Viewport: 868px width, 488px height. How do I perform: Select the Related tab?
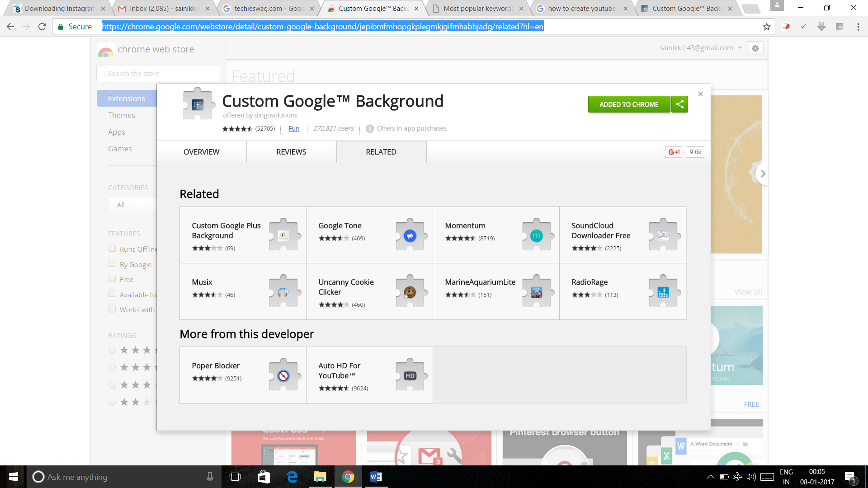pos(381,152)
